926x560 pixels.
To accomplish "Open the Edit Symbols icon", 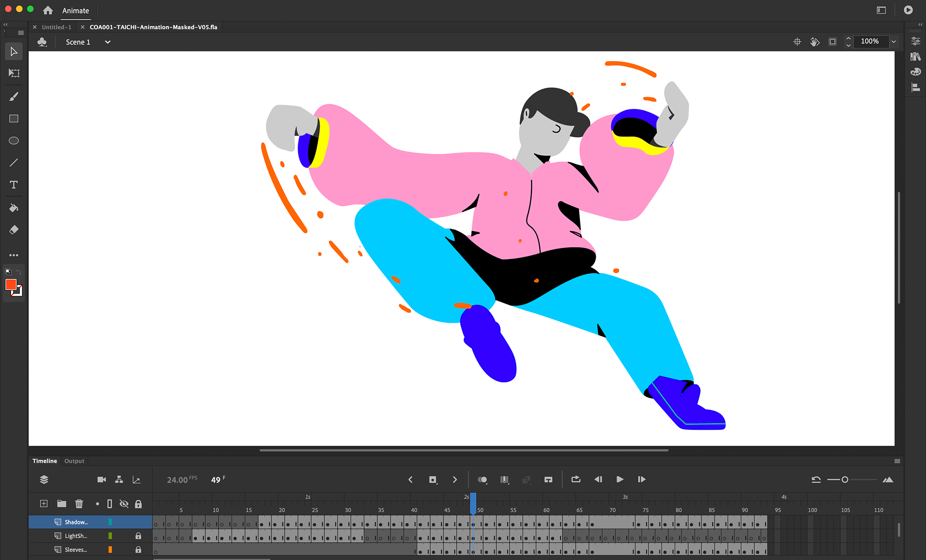I will click(x=42, y=42).
